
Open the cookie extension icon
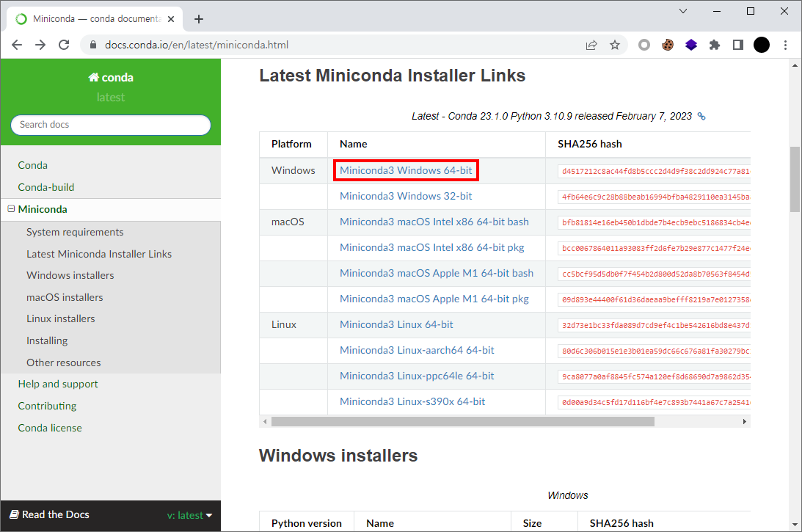(x=668, y=45)
